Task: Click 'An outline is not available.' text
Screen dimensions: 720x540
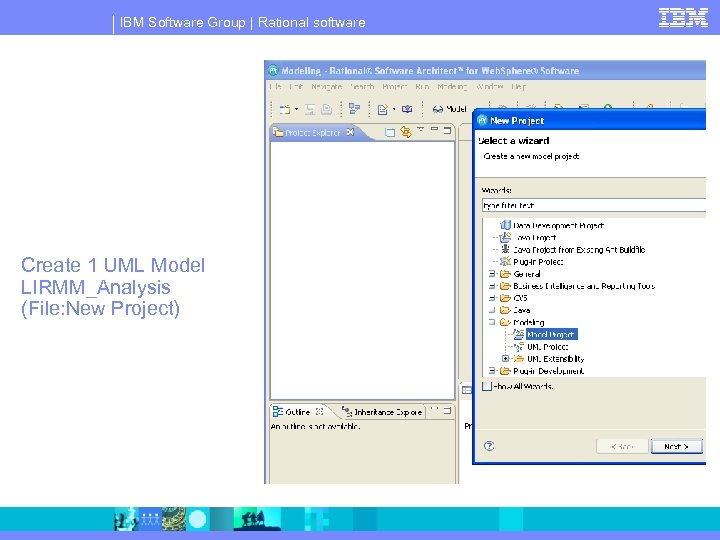Action: pyautogui.click(x=315, y=427)
